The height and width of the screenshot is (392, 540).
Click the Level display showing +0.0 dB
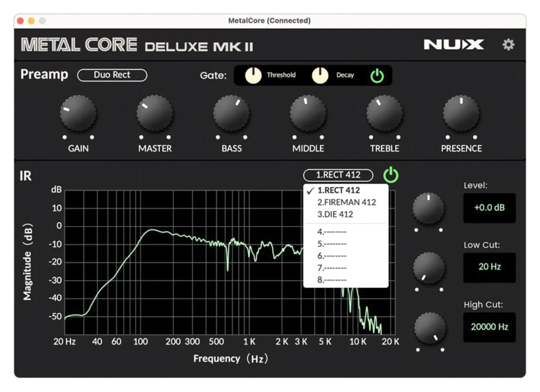click(x=489, y=208)
